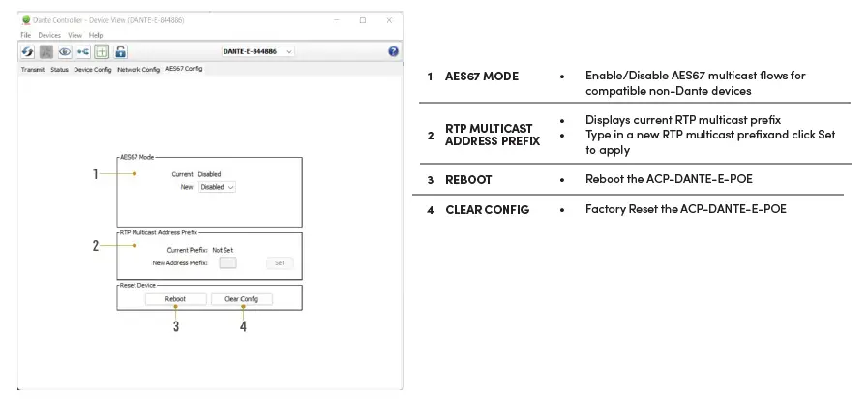Image resolution: width=868 pixels, height=399 pixels.
Task: Click the Refresh toolbar icon
Action: coord(28,51)
